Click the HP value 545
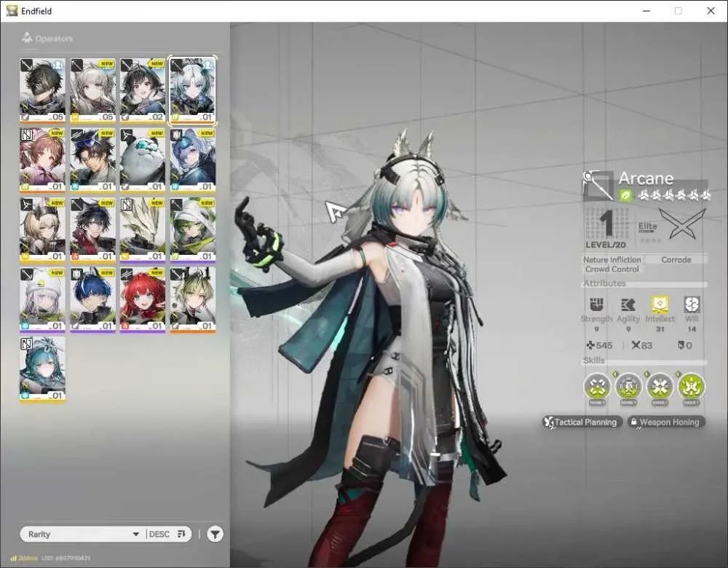Screen dimensions: 728x568 point(604,345)
